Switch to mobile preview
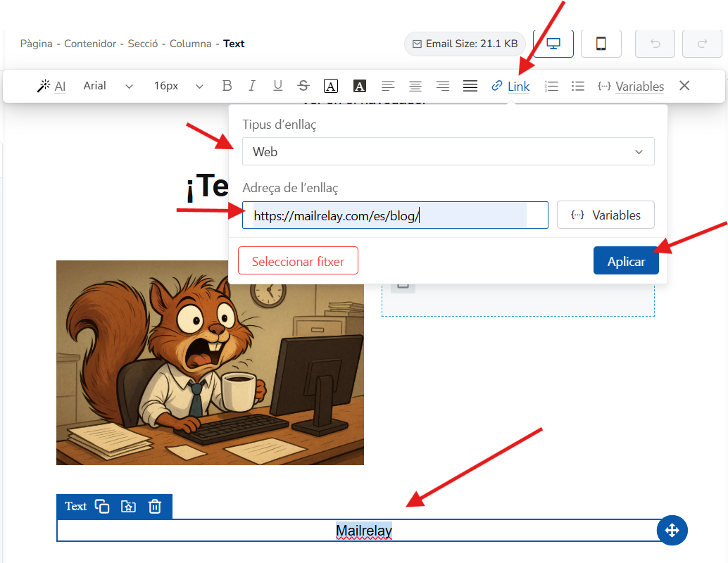This screenshot has height=563, width=728. pyautogui.click(x=601, y=44)
